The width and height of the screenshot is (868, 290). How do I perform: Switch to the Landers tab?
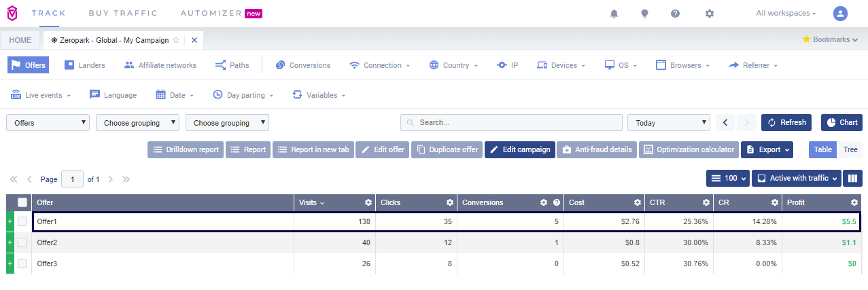(x=84, y=65)
